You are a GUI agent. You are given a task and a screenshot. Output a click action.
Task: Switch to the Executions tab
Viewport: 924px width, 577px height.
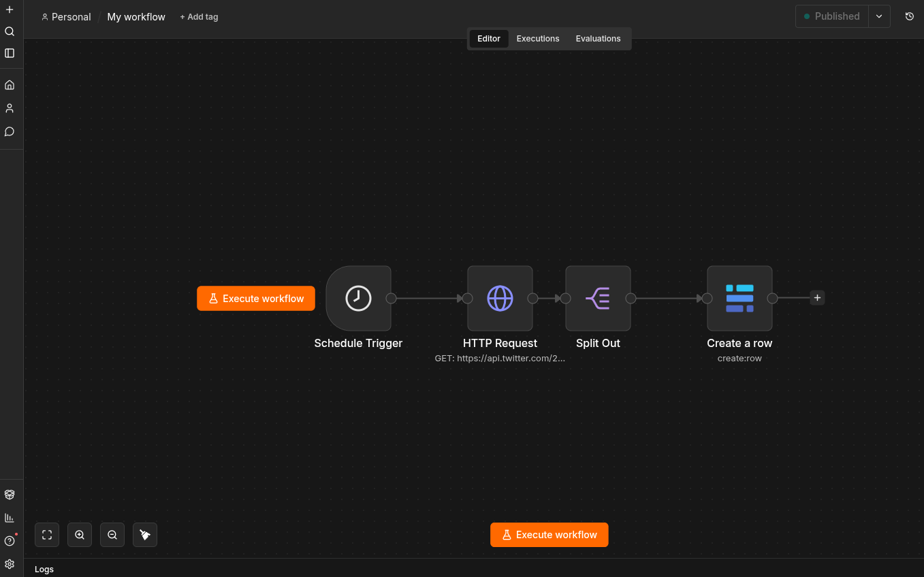[x=538, y=39]
